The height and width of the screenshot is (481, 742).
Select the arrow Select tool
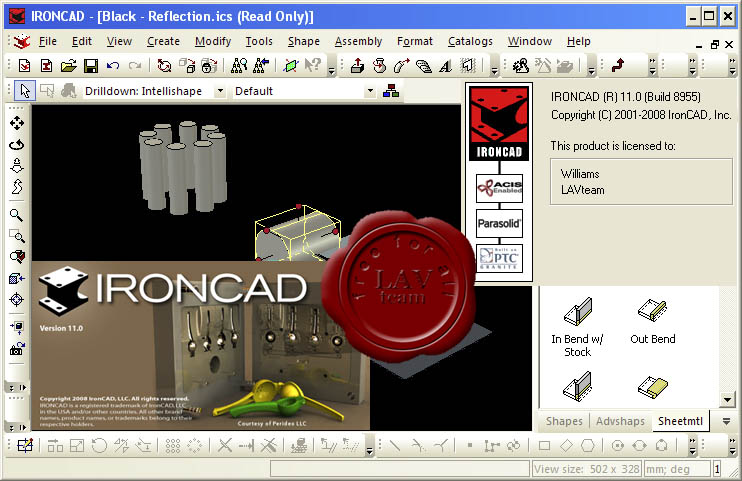pyautogui.click(x=25, y=90)
